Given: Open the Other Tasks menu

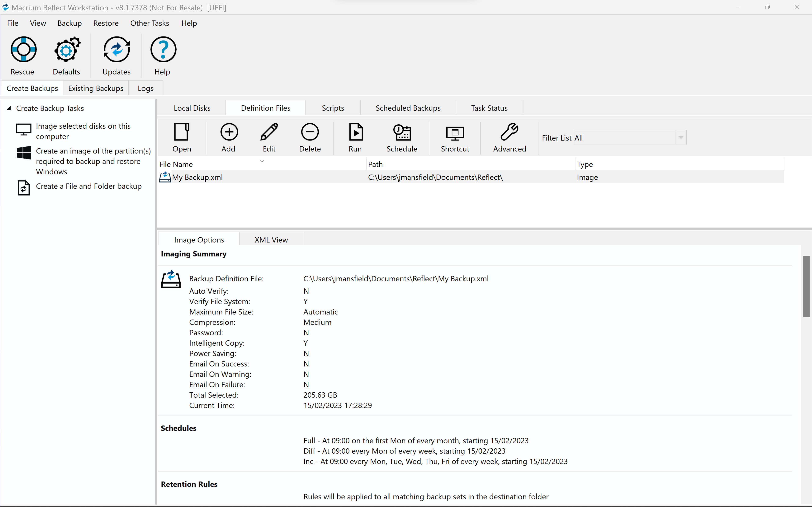Looking at the screenshot, I should point(150,23).
